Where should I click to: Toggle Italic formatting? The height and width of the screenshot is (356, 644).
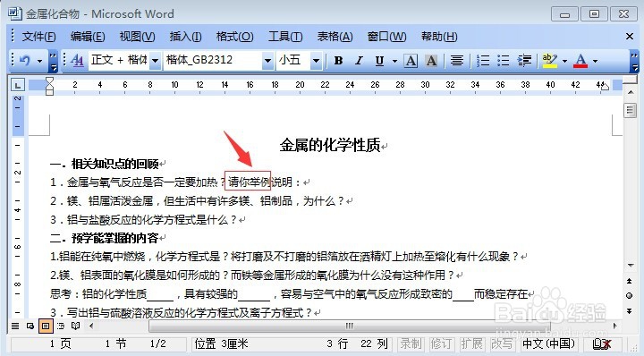359,61
